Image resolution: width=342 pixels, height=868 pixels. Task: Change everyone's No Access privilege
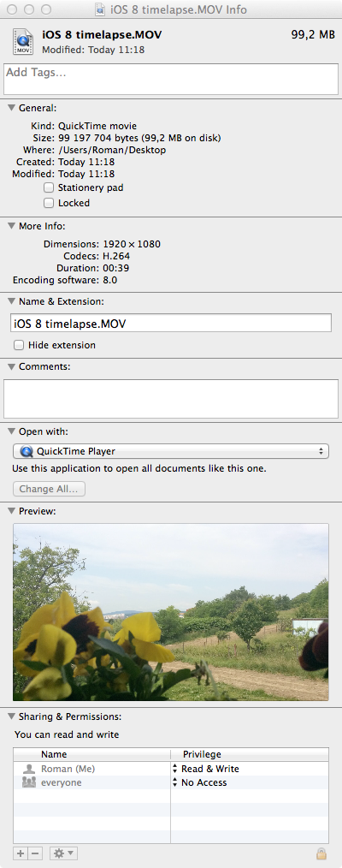point(199,782)
